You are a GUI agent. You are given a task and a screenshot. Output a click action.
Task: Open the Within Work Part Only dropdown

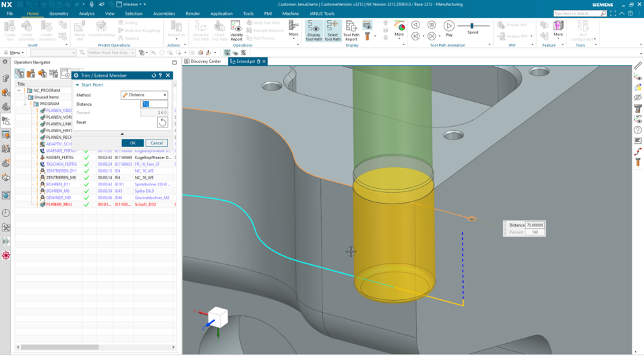pyautogui.click(x=111, y=53)
